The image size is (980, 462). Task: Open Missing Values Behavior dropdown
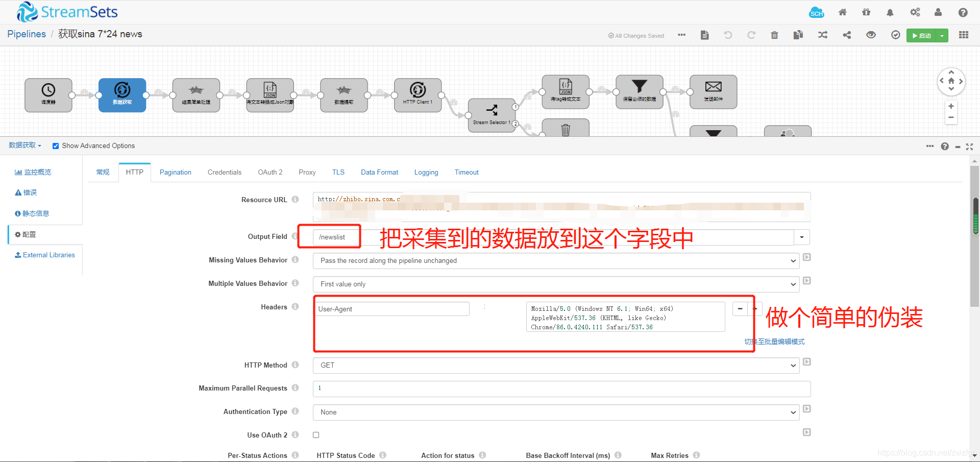tap(556, 261)
